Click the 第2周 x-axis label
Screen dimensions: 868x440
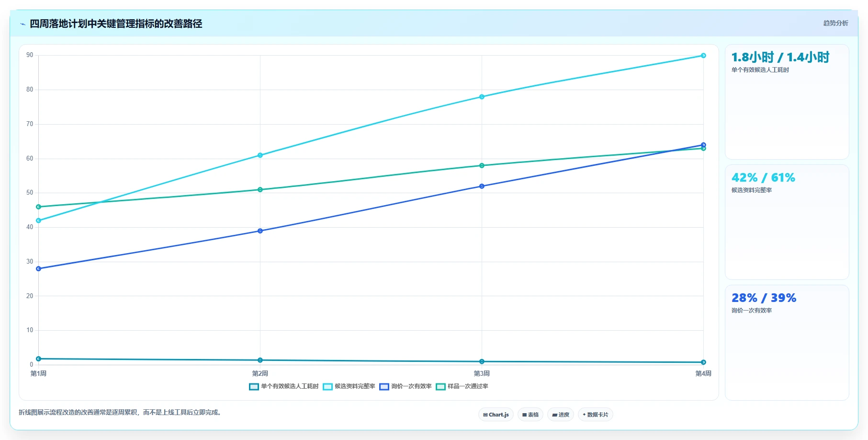click(260, 373)
